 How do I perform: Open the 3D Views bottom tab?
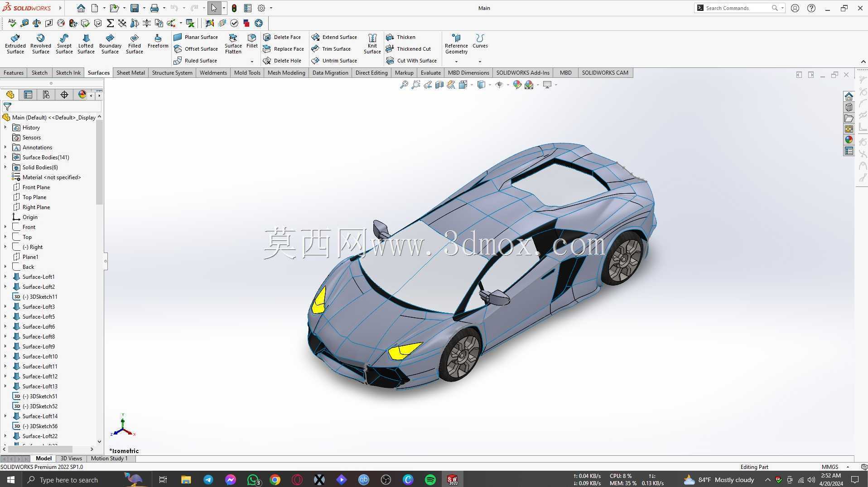point(71,458)
